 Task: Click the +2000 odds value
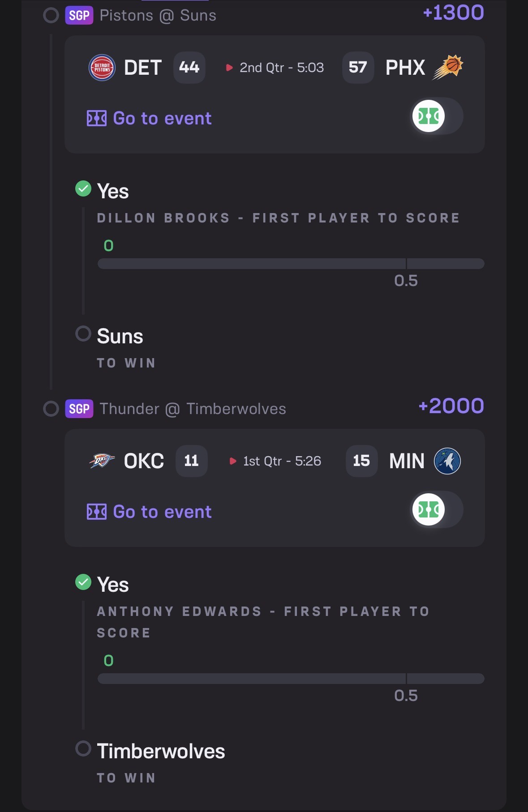click(x=451, y=406)
